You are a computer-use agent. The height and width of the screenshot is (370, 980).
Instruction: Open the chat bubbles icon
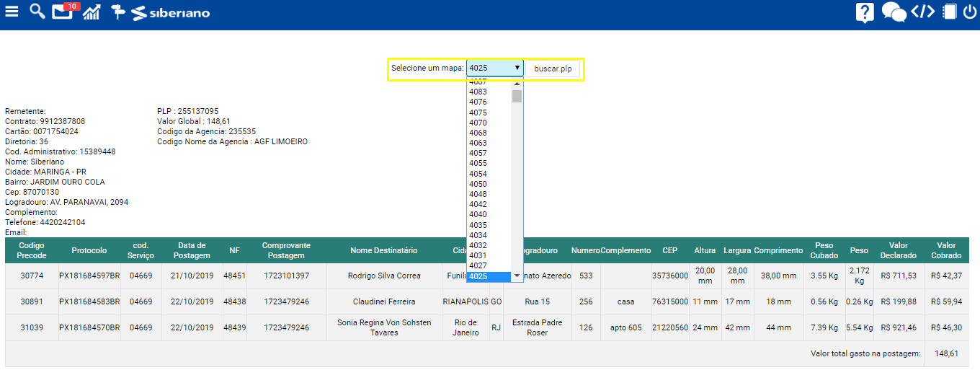[894, 12]
